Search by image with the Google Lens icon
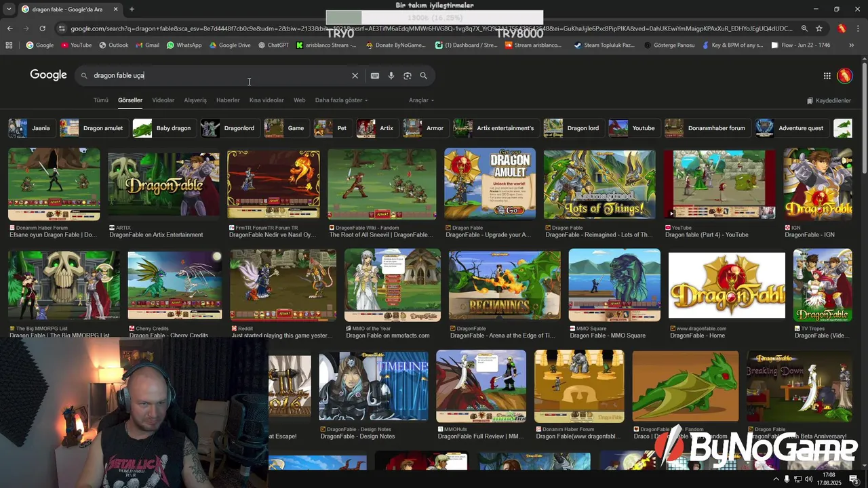 tap(408, 76)
